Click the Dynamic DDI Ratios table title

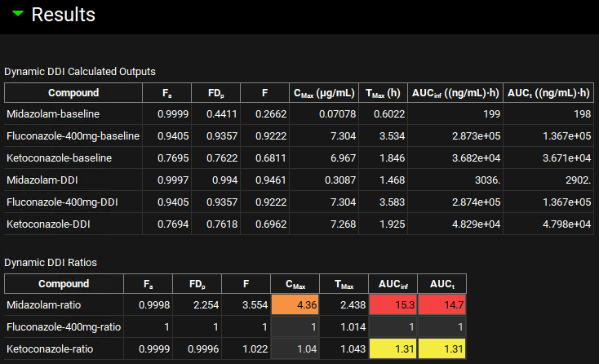pyautogui.click(x=51, y=262)
